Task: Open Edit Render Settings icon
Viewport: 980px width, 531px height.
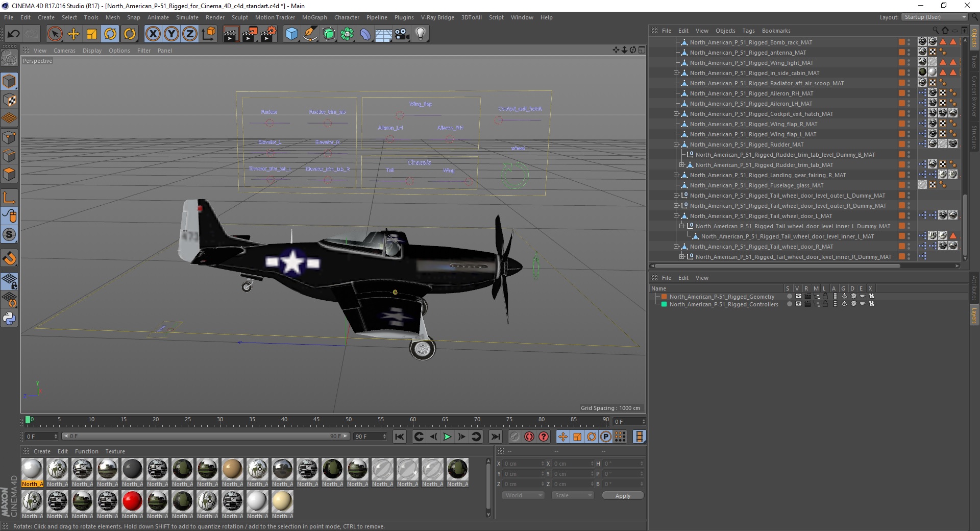Action: pos(268,34)
